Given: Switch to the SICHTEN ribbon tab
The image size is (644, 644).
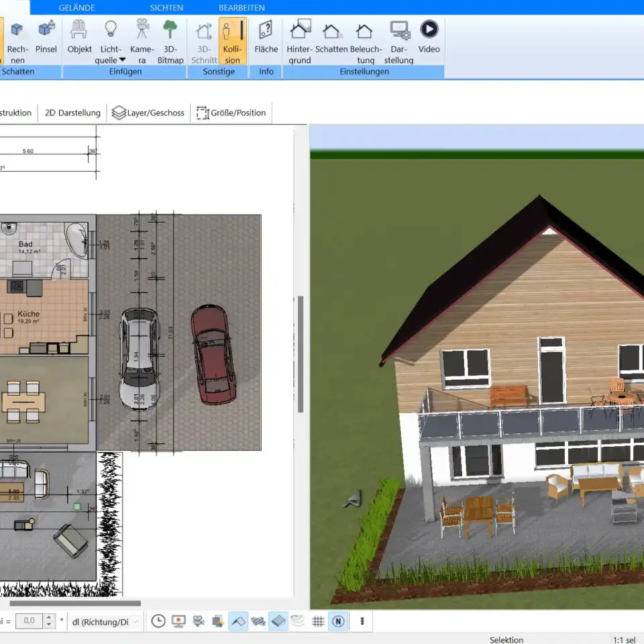Looking at the screenshot, I should pos(166,8).
